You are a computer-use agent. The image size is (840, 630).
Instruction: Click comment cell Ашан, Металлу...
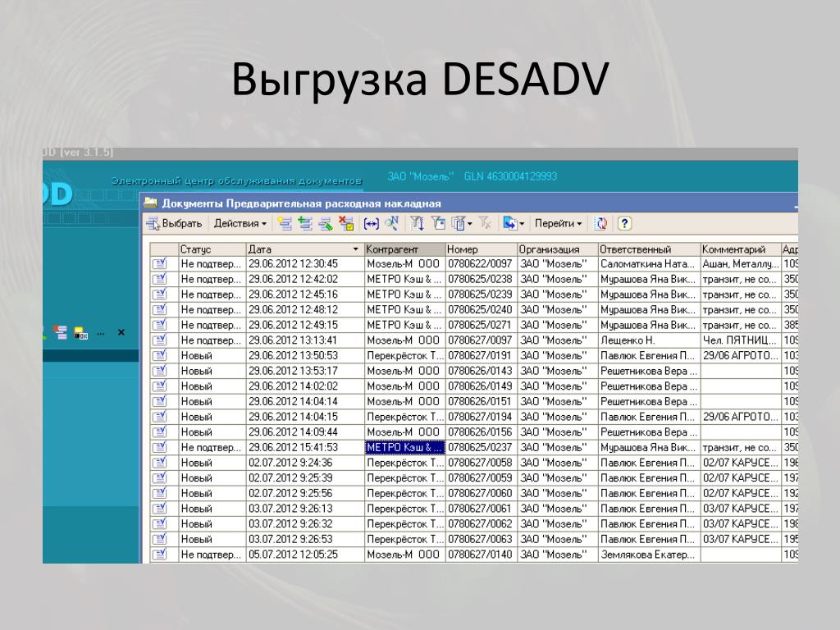(x=741, y=263)
